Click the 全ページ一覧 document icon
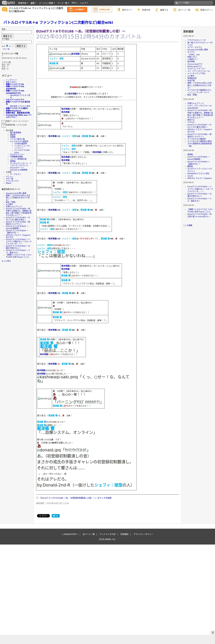215x644 pixels. pyautogui.click(x=175, y=10)
